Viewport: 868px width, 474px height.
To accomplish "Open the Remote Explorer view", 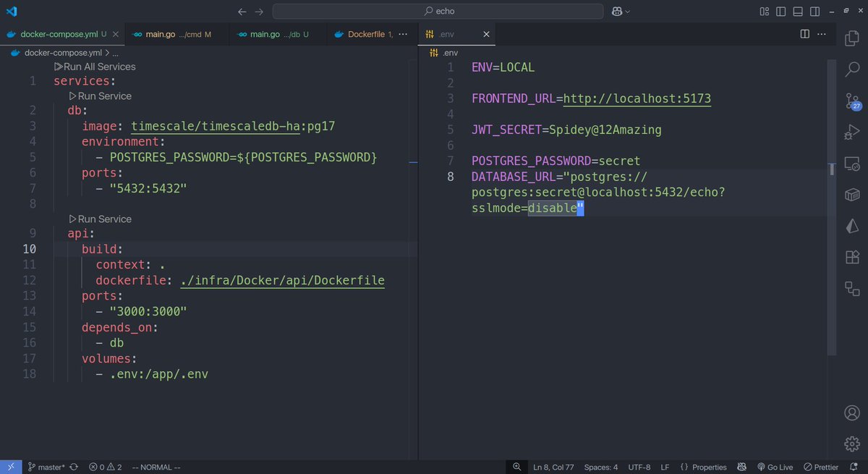I will coord(852,164).
